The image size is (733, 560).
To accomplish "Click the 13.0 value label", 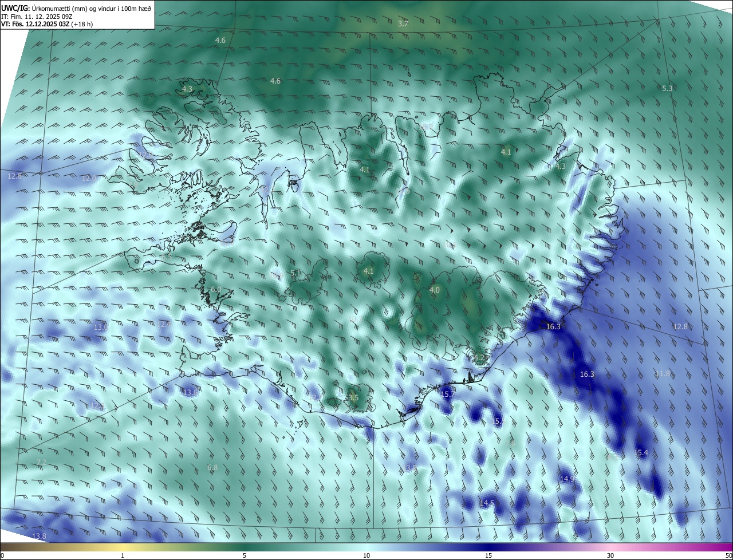I will pyautogui.click(x=101, y=327).
